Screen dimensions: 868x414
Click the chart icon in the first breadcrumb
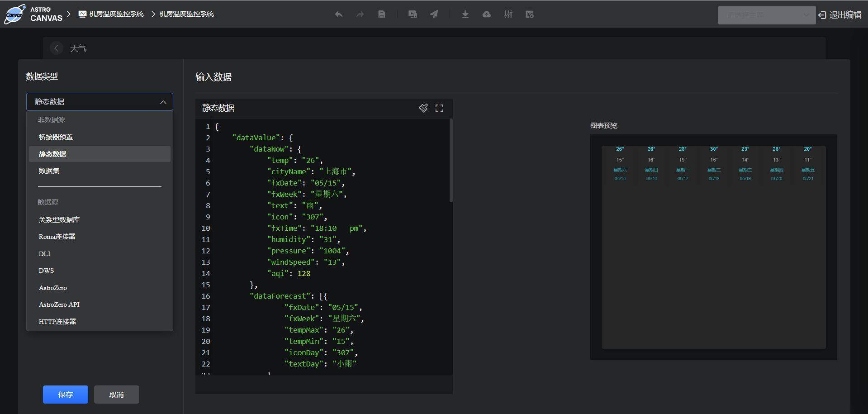coord(82,14)
